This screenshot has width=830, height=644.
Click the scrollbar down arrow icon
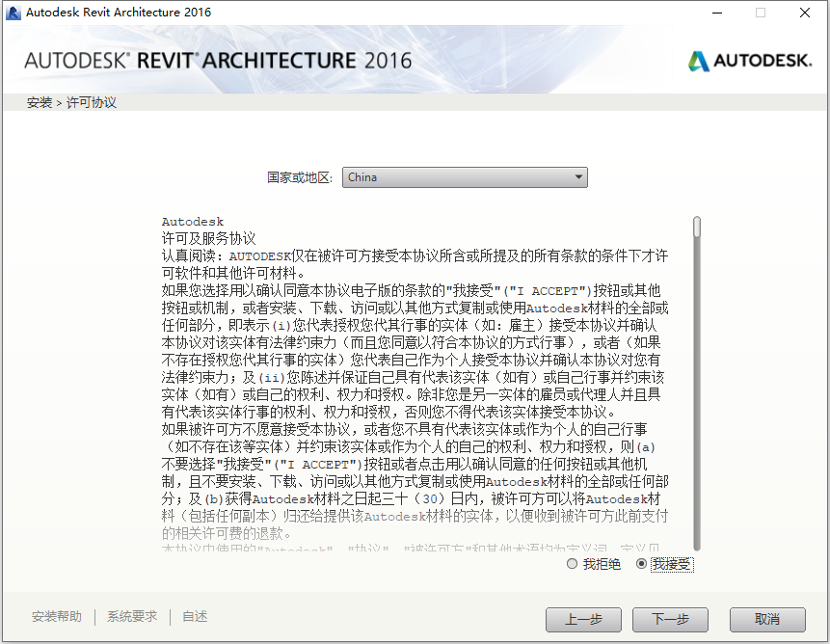(695, 546)
